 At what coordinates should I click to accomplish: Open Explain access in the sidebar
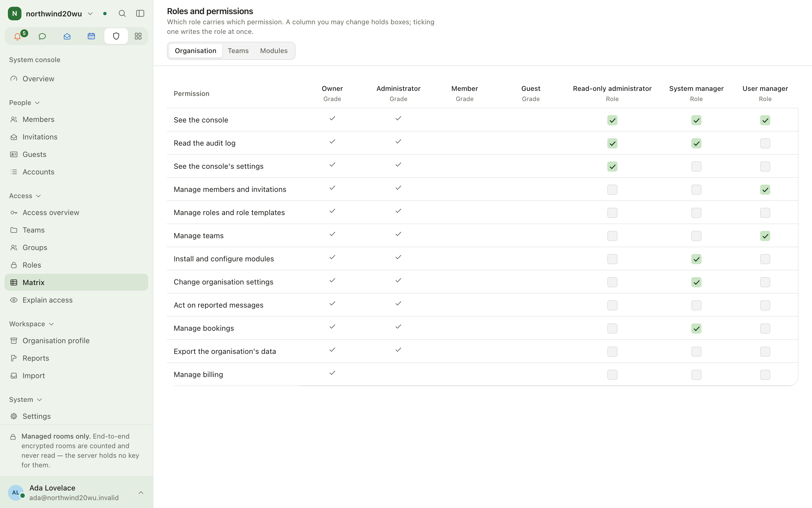point(76,300)
